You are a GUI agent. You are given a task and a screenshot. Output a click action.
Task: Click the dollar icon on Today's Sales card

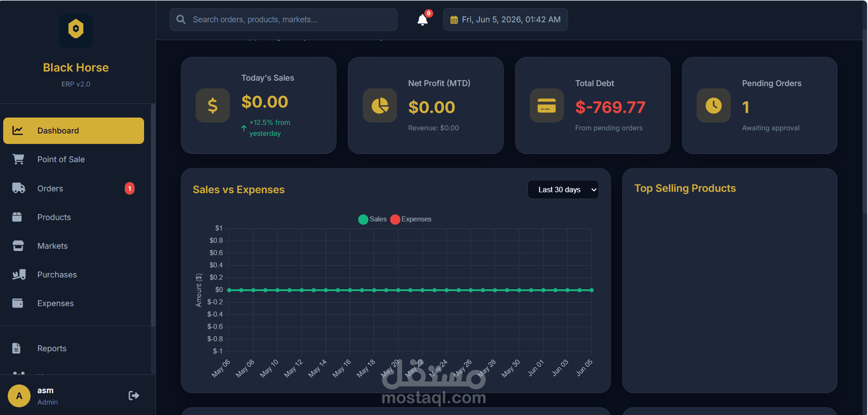pos(212,106)
